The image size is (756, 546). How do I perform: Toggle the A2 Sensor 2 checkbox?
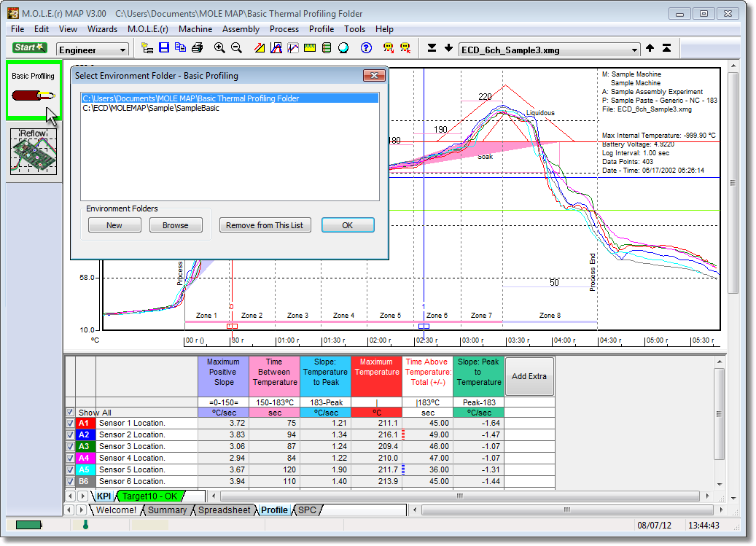71,434
